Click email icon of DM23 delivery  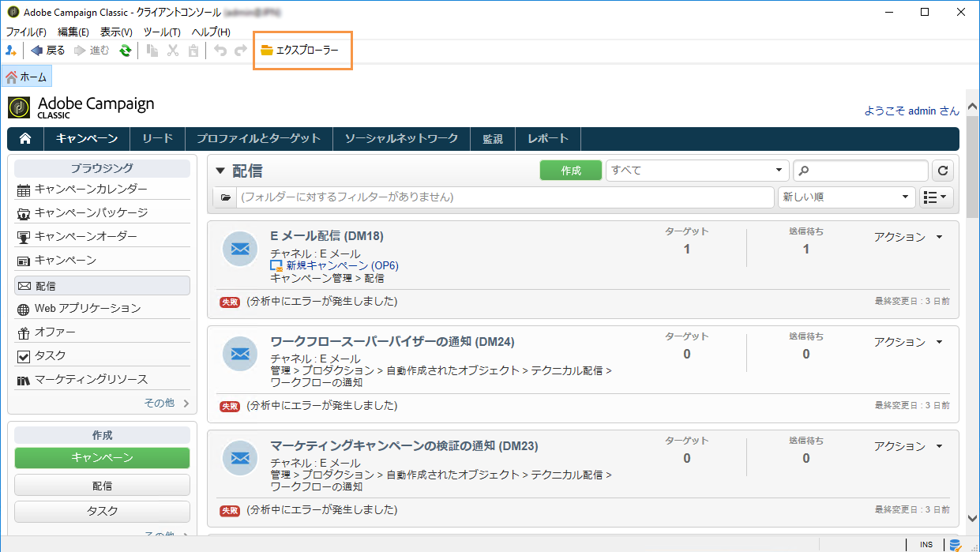(x=240, y=458)
